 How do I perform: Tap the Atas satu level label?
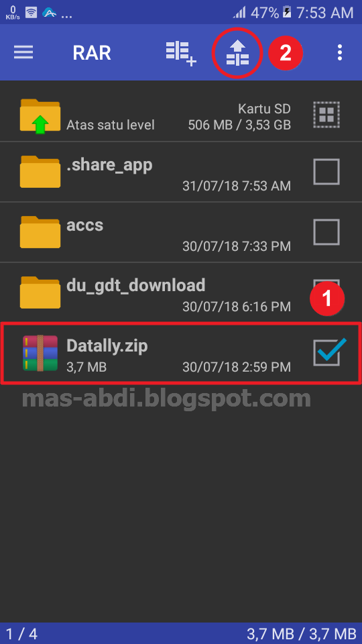pyautogui.click(x=111, y=125)
